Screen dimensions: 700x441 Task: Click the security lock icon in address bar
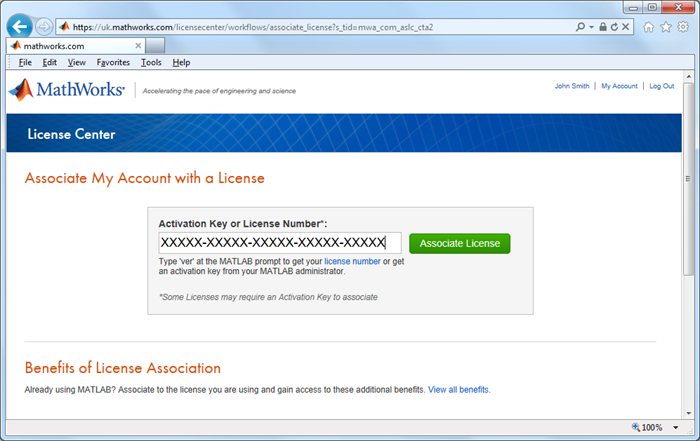coord(601,26)
